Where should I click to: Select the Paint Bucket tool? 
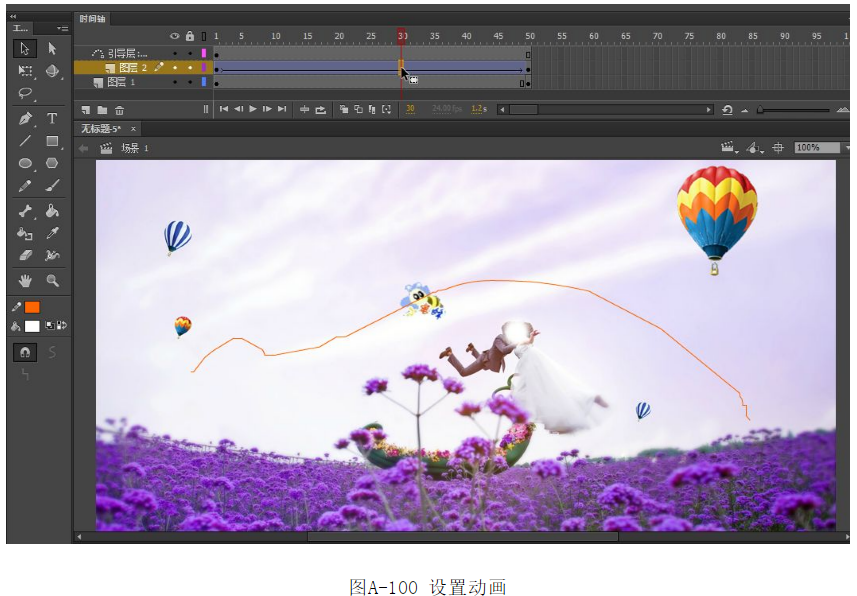[53, 211]
